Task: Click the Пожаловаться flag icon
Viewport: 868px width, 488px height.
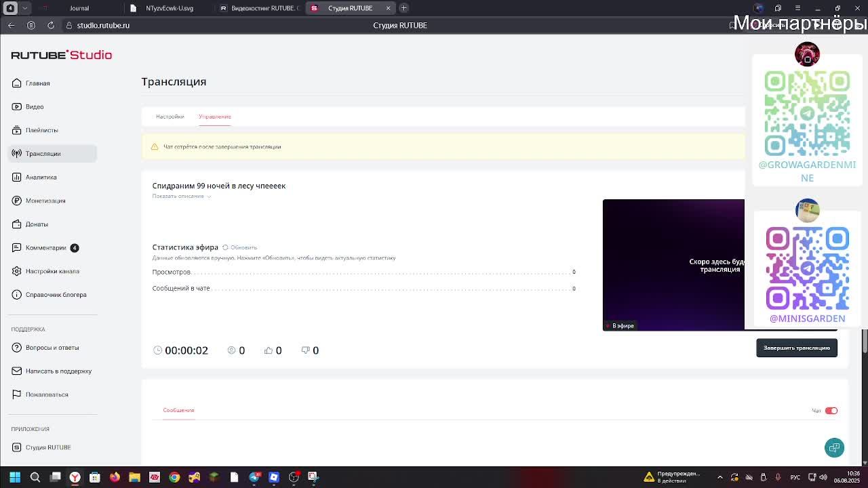Action: [17, 394]
